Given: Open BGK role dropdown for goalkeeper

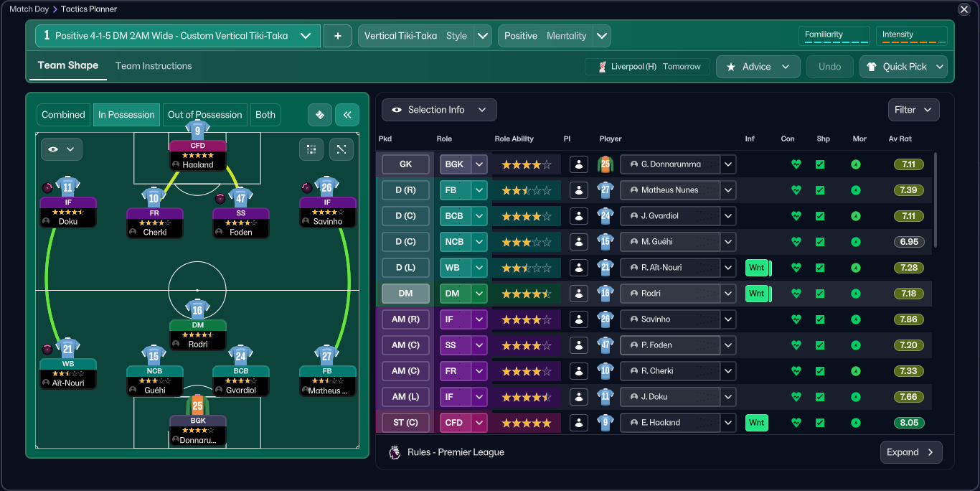Looking at the screenshot, I should coord(479,164).
